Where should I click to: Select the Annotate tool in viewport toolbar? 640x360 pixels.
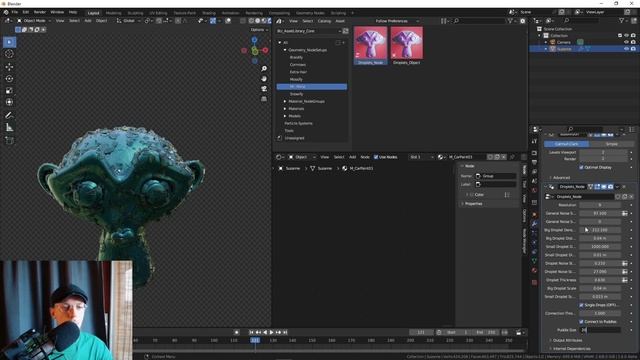point(9,116)
